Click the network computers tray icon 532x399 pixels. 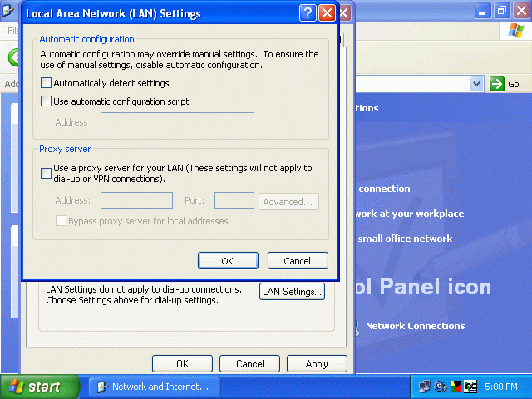424,387
